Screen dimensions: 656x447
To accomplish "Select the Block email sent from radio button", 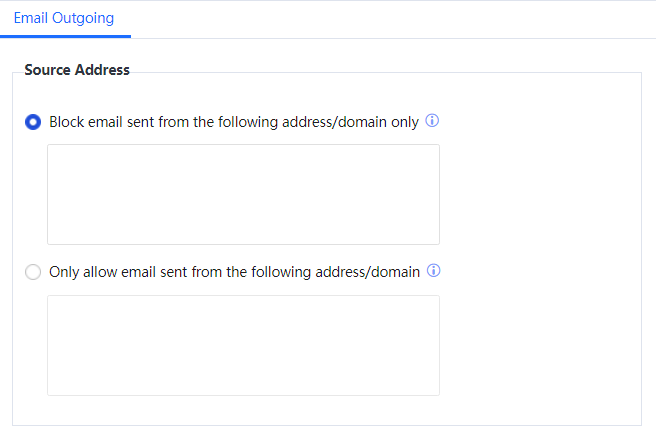I will pyautogui.click(x=33, y=122).
